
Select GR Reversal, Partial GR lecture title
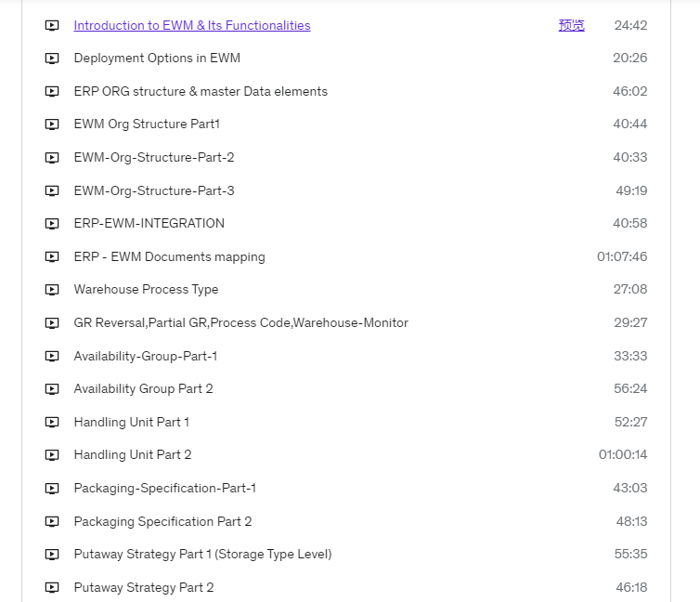click(x=241, y=323)
